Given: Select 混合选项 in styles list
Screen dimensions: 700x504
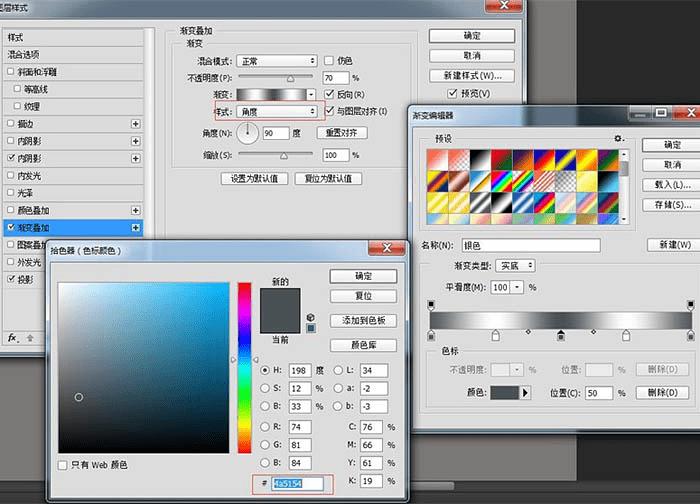Looking at the screenshot, I should 73,54.
